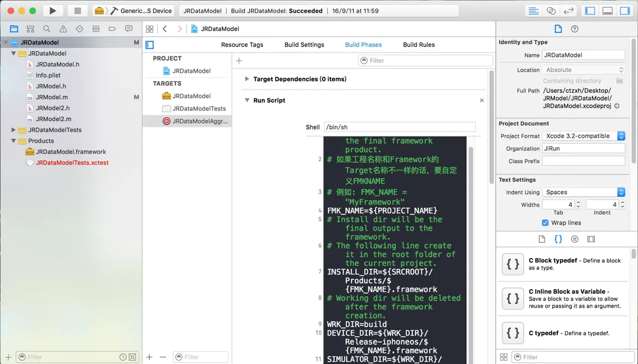Screen dimensions: 638x364
Task: Open JRDataModel.h file
Action: [x=57, y=64]
